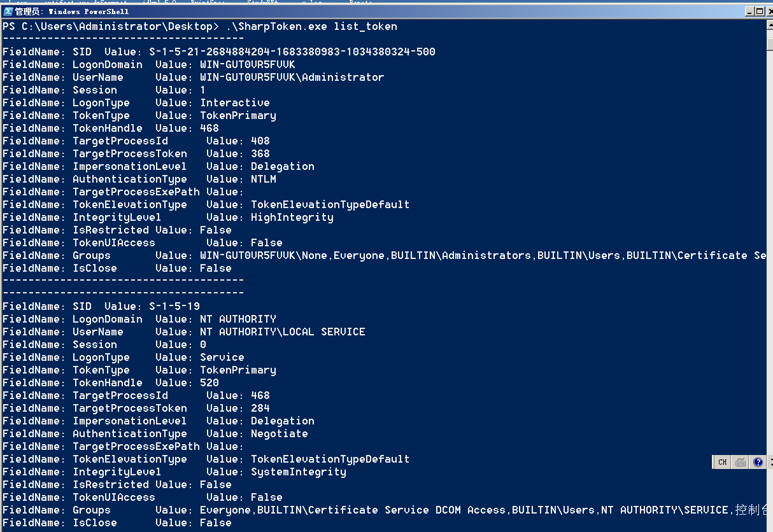Click the S-1-5-19 SID value

click(x=174, y=306)
